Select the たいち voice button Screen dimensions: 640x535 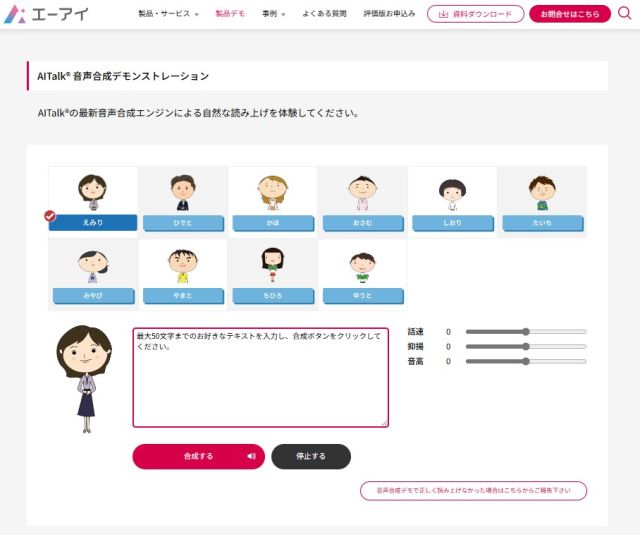click(542, 223)
